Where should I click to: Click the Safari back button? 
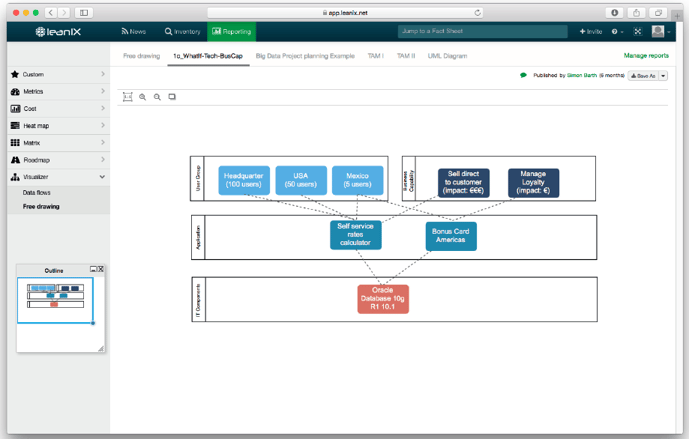(x=51, y=13)
